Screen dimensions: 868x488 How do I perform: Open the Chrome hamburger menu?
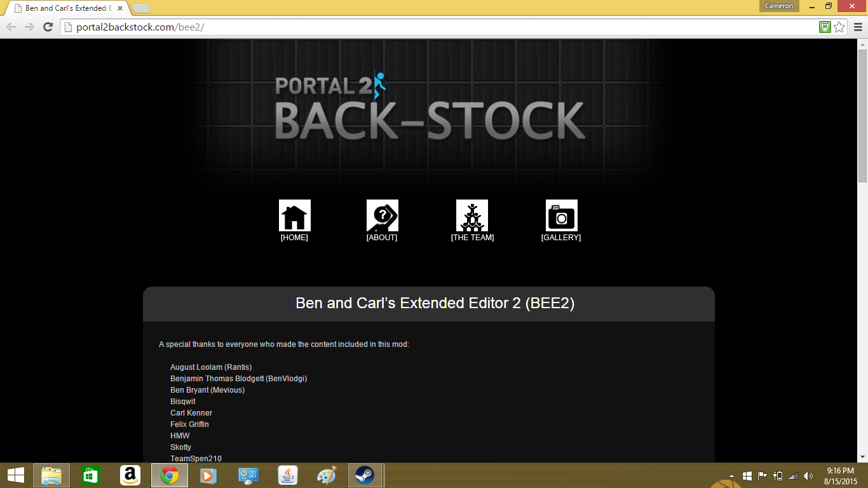click(x=858, y=27)
